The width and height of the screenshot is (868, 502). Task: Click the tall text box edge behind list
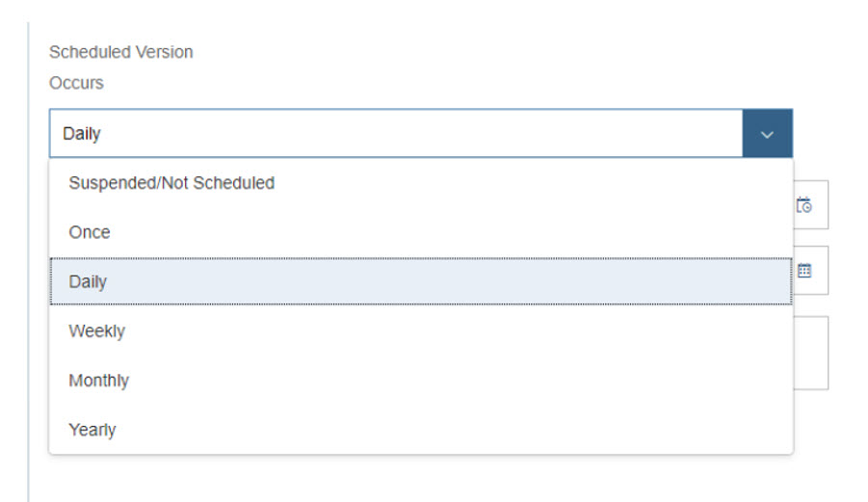[811, 353]
